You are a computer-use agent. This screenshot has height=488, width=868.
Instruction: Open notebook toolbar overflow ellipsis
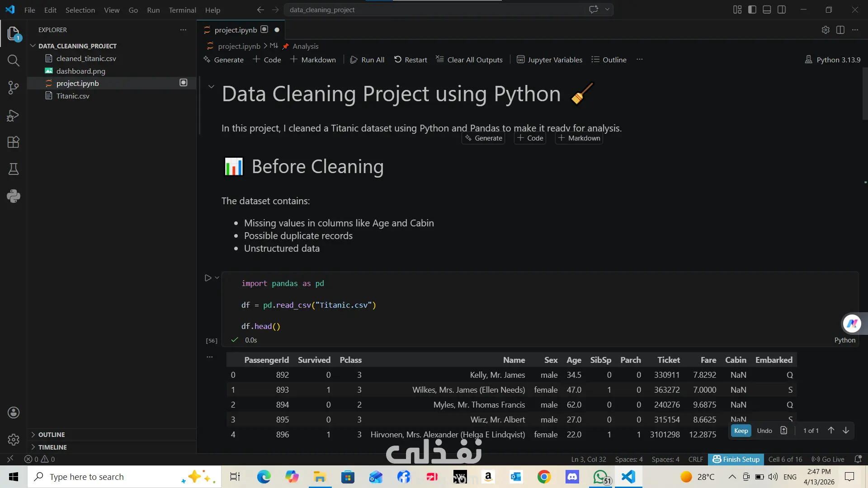[x=640, y=60]
